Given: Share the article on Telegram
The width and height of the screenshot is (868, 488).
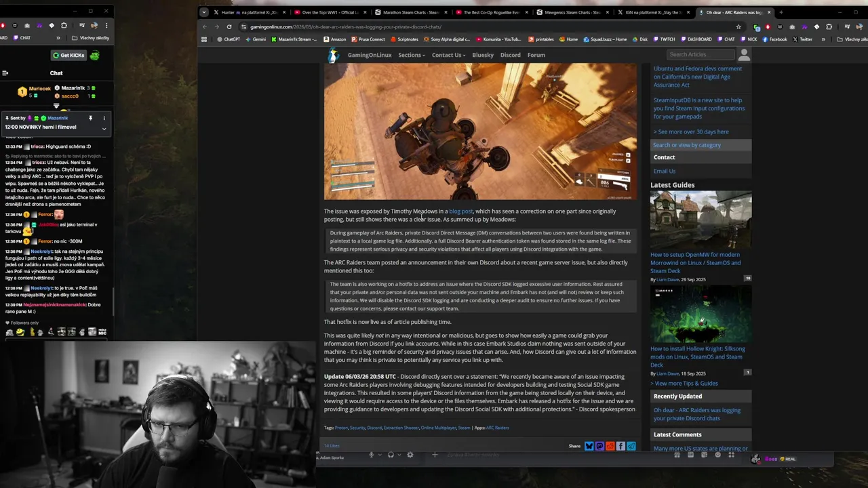Looking at the screenshot, I should [631, 446].
